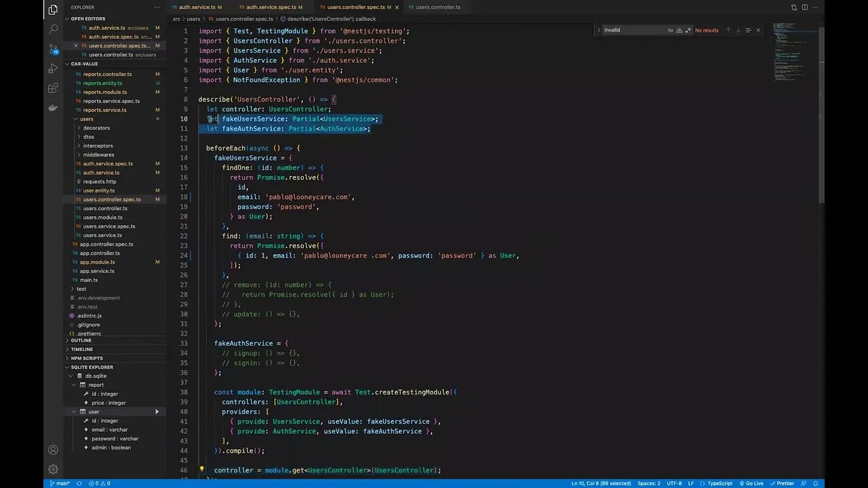Screen dimensions: 868x488
Task: Open the Search view in activity bar
Action: click(53, 29)
